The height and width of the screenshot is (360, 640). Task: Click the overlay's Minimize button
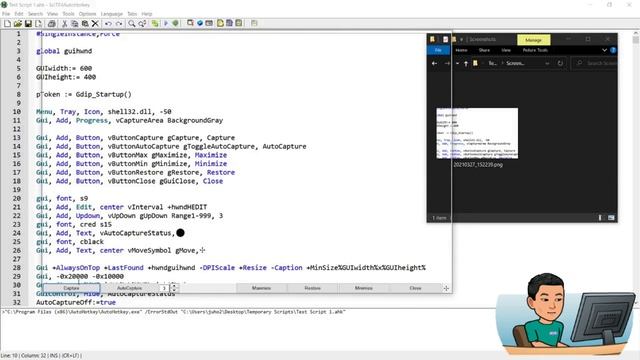click(364, 288)
